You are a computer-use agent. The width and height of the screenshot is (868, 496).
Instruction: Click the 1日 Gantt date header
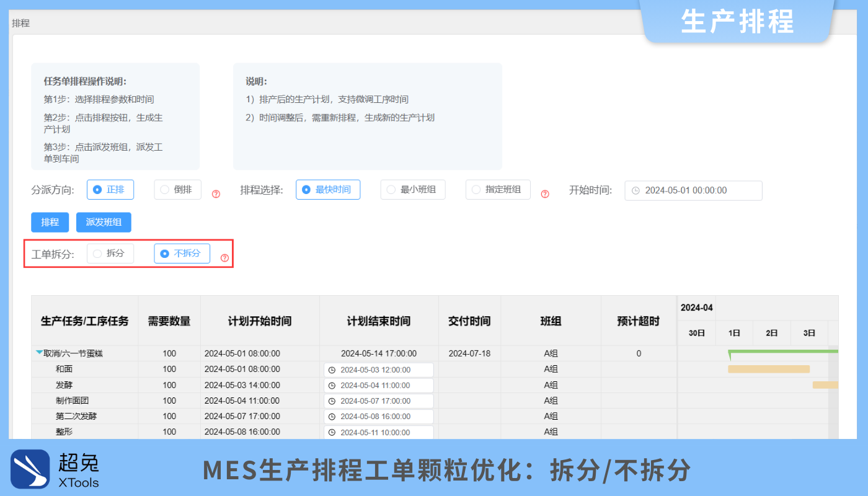[735, 333]
